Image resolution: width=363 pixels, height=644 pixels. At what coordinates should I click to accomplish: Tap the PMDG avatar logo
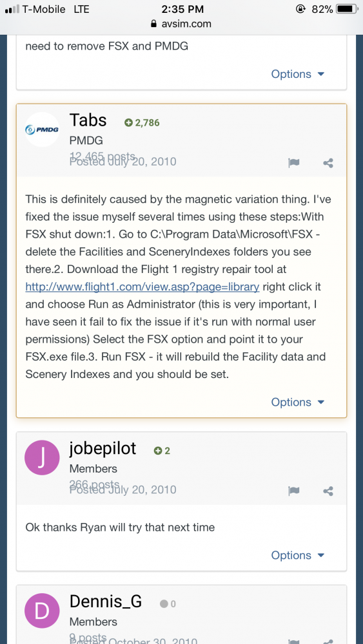point(43,129)
